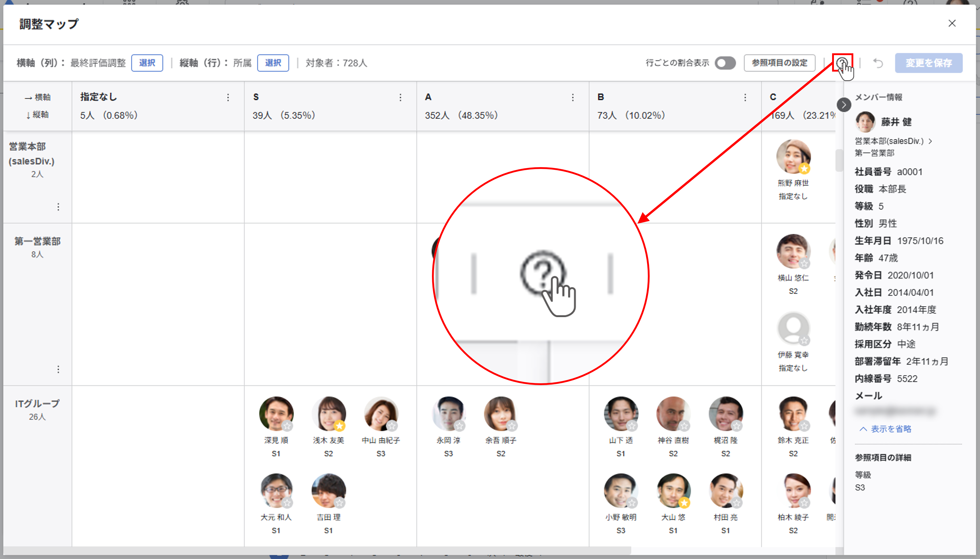Toggle star badge on 浅木 友美
980x559 pixels.
coord(339,426)
